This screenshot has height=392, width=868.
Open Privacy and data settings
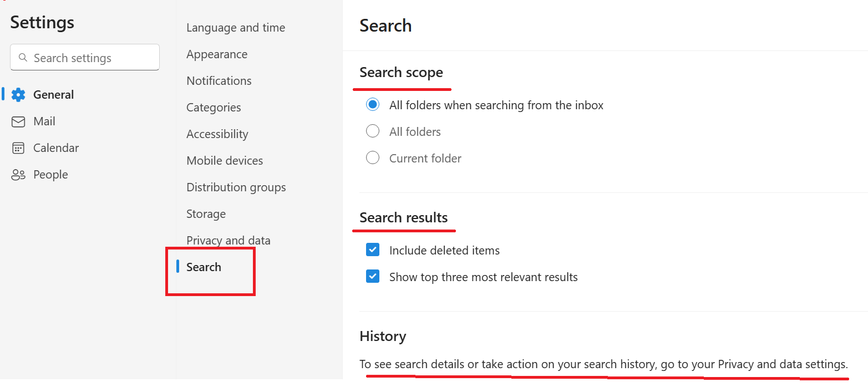coord(229,241)
